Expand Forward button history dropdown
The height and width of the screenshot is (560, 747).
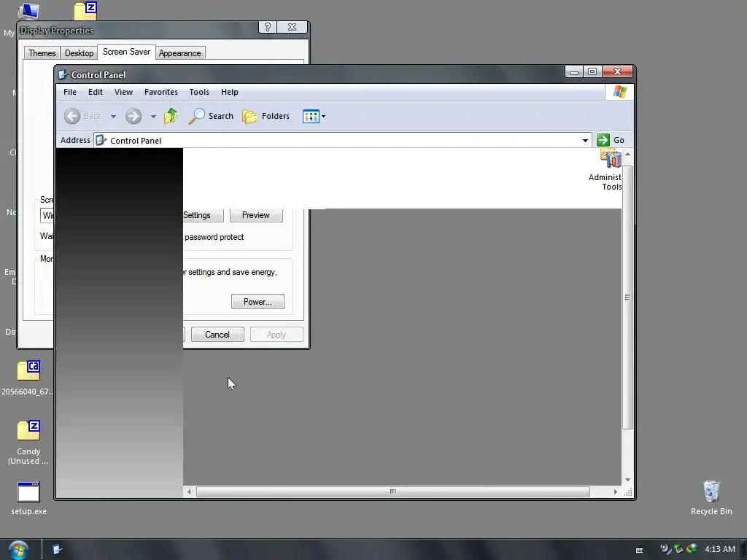tap(153, 116)
